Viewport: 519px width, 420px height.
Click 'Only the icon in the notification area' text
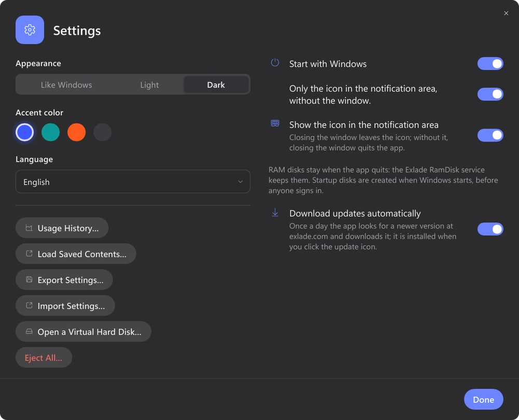click(x=363, y=94)
